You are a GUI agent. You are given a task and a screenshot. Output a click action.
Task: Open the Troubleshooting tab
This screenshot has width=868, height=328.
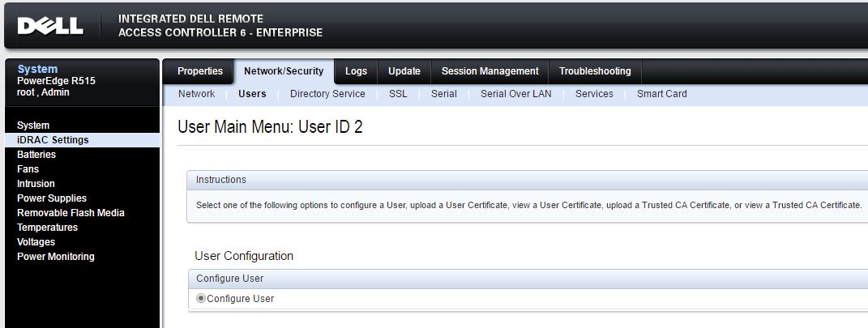tap(595, 71)
